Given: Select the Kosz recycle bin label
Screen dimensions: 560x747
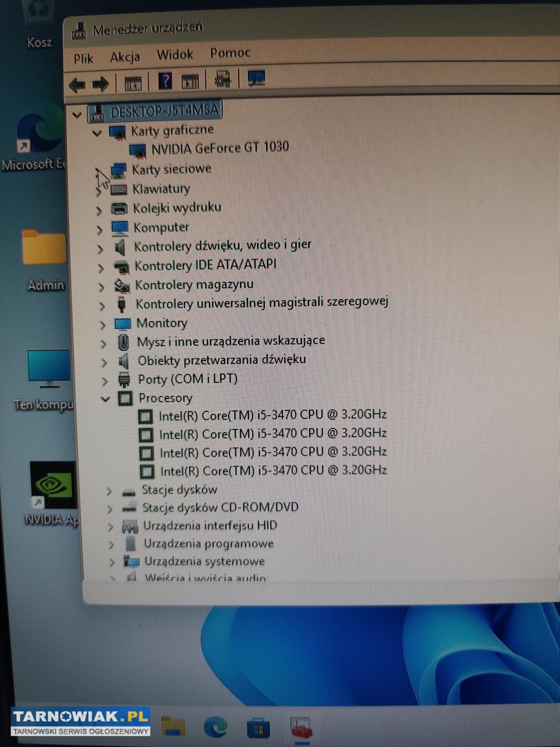Looking at the screenshot, I should 39,42.
